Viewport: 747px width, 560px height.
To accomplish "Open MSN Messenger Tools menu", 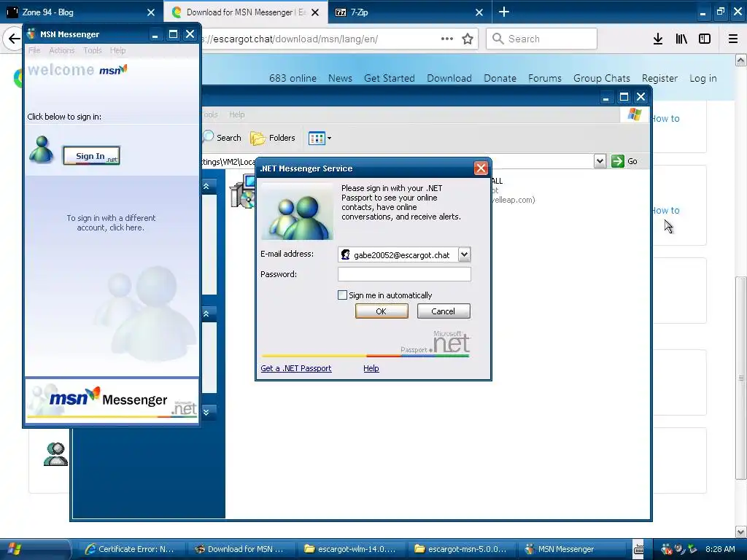I will click(x=93, y=50).
